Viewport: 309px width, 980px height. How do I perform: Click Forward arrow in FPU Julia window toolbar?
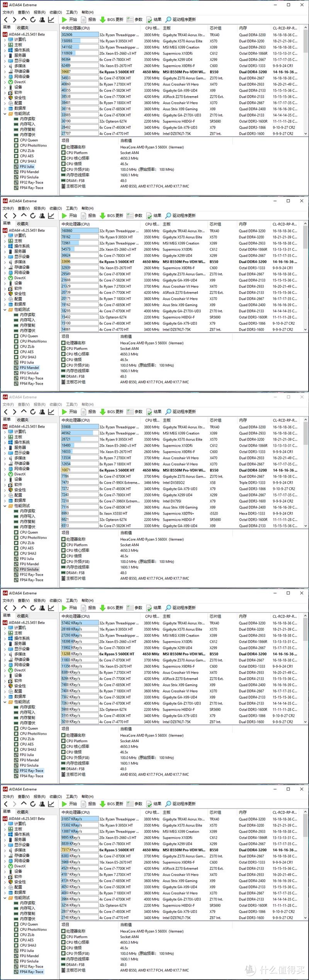(x=15, y=20)
